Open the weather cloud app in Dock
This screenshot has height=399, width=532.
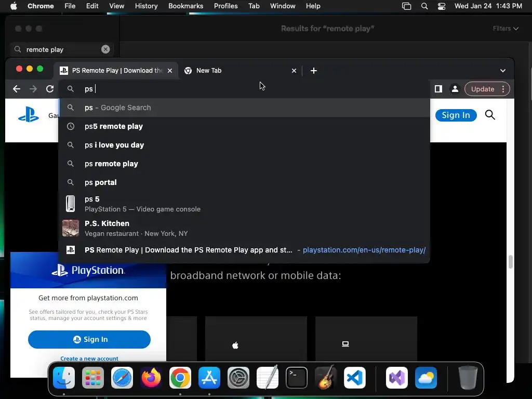tap(426, 378)
